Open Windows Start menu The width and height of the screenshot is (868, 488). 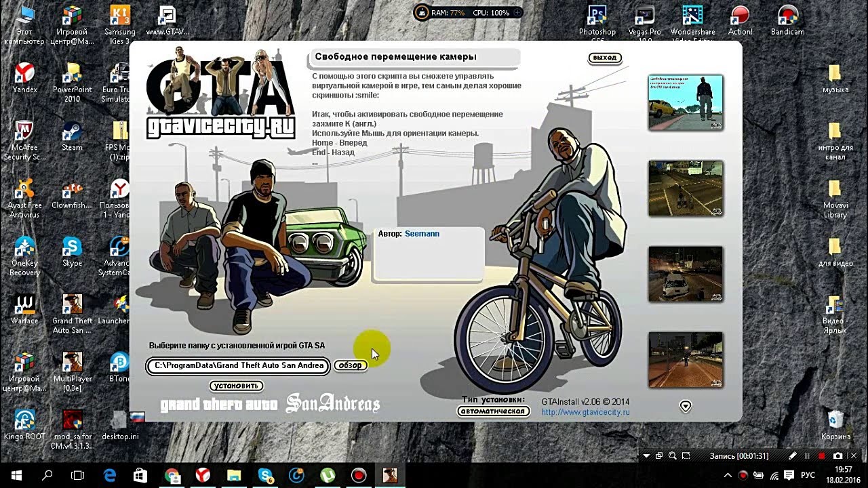point(16,476)
